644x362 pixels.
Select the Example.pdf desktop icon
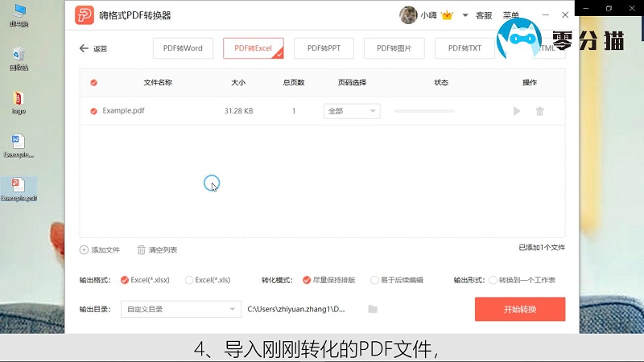[x=19, y=190]
